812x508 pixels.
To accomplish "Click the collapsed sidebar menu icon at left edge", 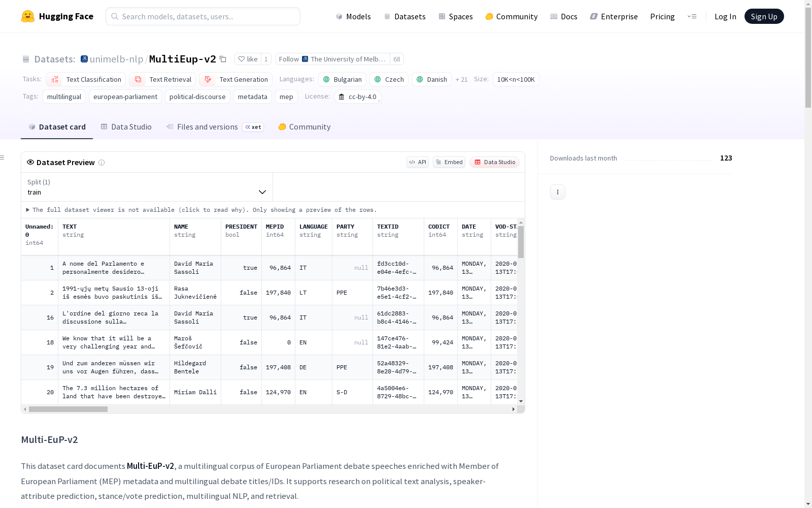I will click(2, 157).
